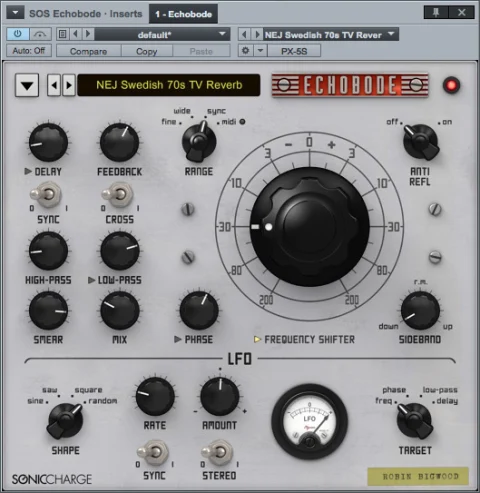Open Echobode preset menu triangle button
The image size is (480, 493).
(27, 85)
